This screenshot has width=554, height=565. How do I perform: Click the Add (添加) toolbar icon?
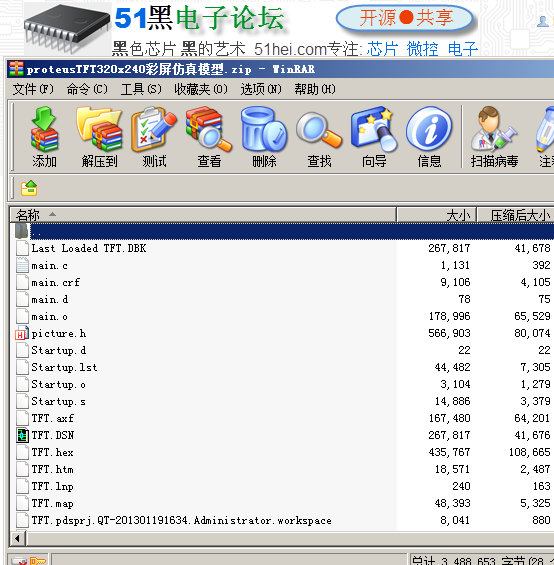(x=44, y=137)
